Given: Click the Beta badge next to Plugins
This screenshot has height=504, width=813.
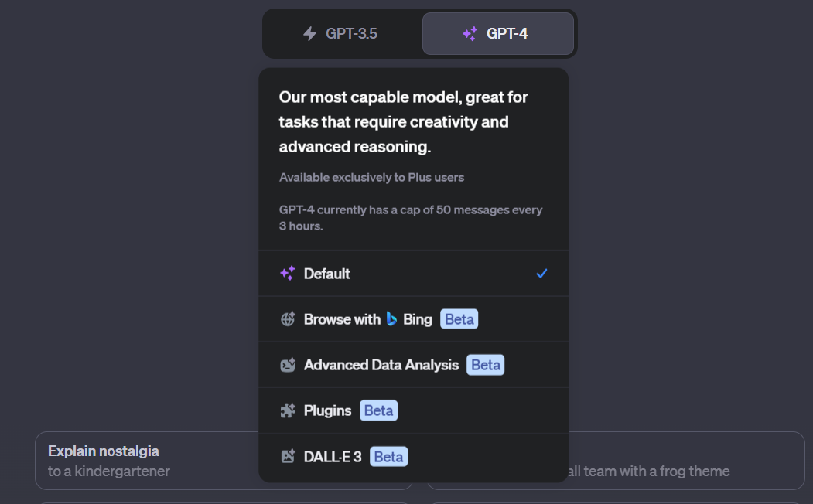Looking at the screenshot, I should [x=378, y=410].
